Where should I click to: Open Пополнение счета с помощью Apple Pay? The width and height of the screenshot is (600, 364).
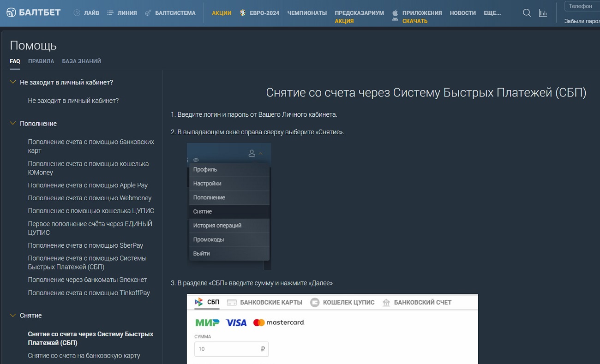[88, 185]
